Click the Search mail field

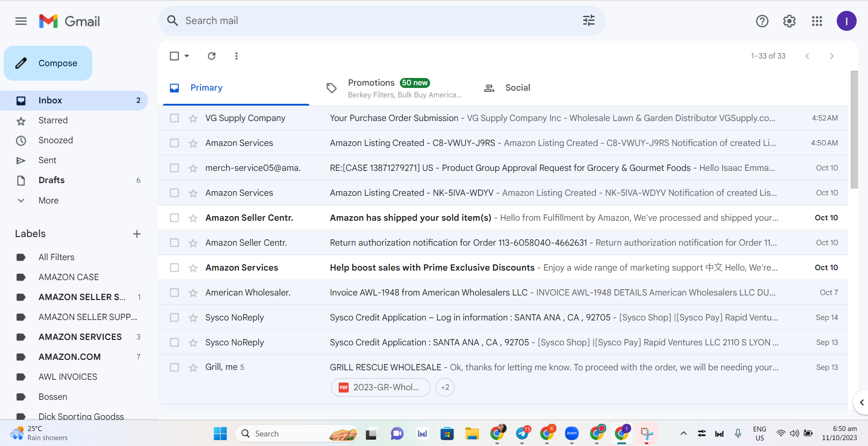click(x=381, y=21)
